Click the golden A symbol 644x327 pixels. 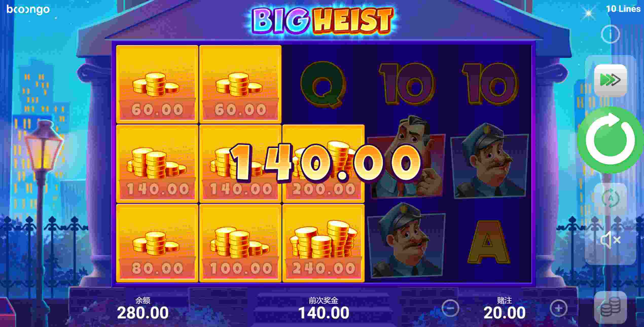point(489,242)
